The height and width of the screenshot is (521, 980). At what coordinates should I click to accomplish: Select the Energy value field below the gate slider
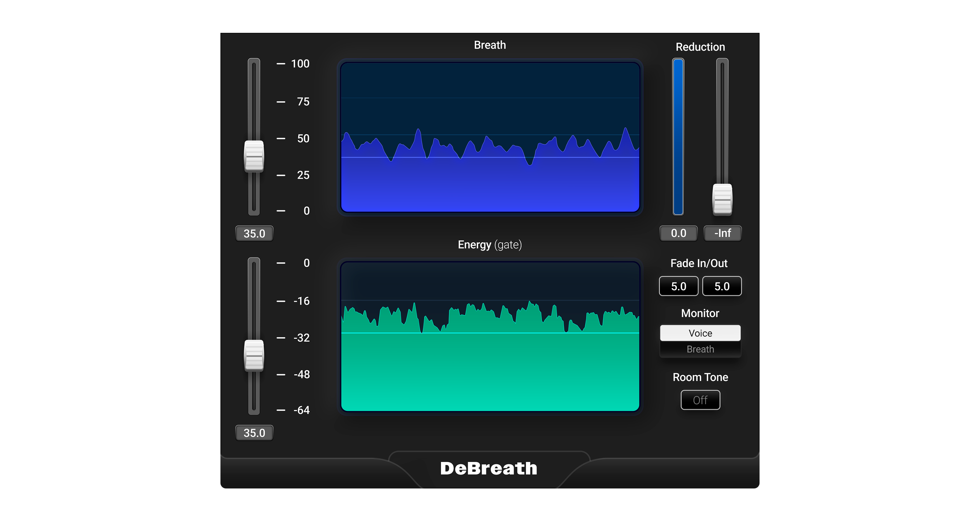tap(254, 433)
